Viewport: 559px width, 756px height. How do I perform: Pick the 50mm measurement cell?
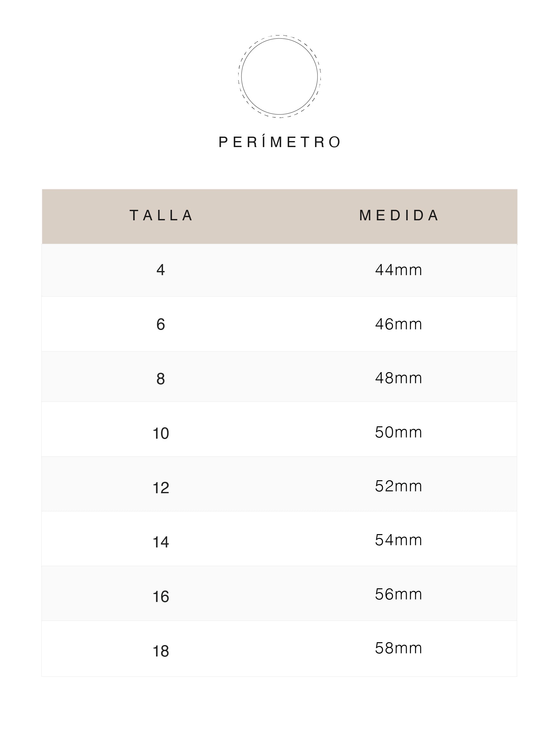(x=398, y=432)
